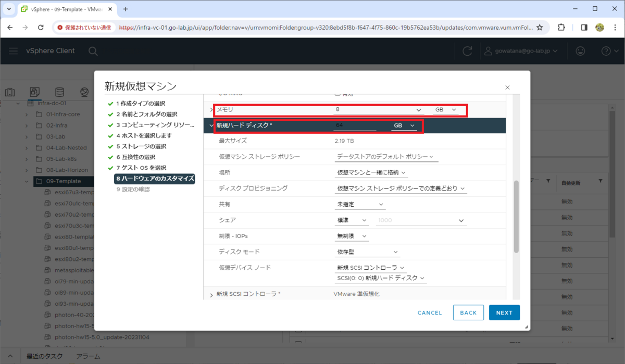Open the tab search dropdown arrow

9,9
